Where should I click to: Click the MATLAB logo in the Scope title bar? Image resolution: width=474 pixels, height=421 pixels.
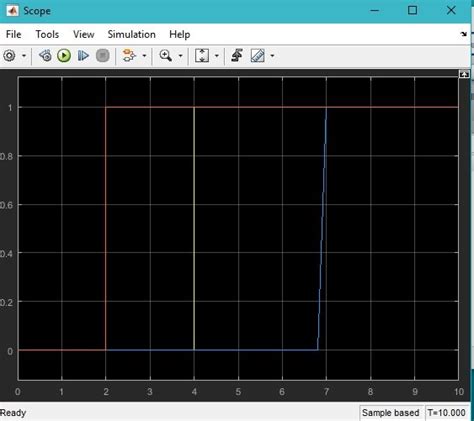point(12,11)
